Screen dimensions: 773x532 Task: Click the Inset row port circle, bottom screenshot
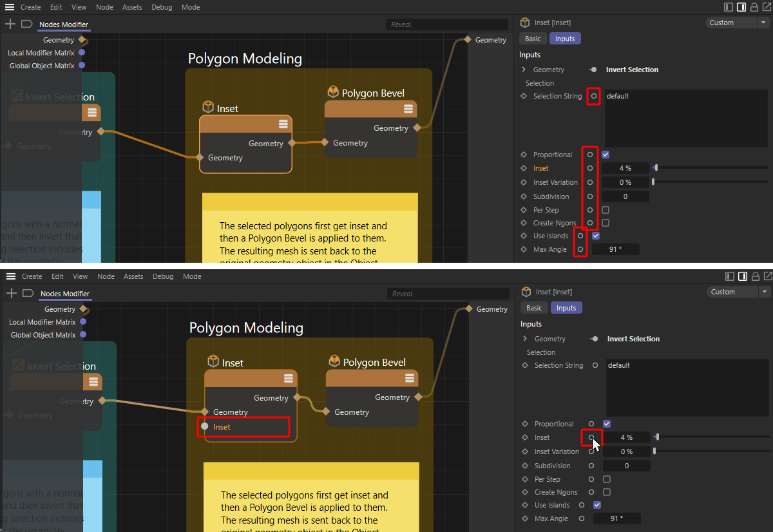591,437
